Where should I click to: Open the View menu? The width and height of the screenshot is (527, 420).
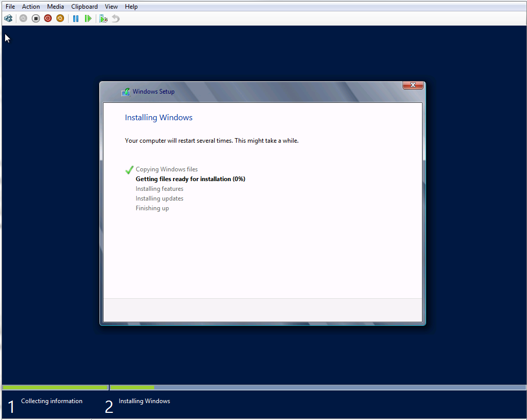pyautogui.click(x=111, y=7)
